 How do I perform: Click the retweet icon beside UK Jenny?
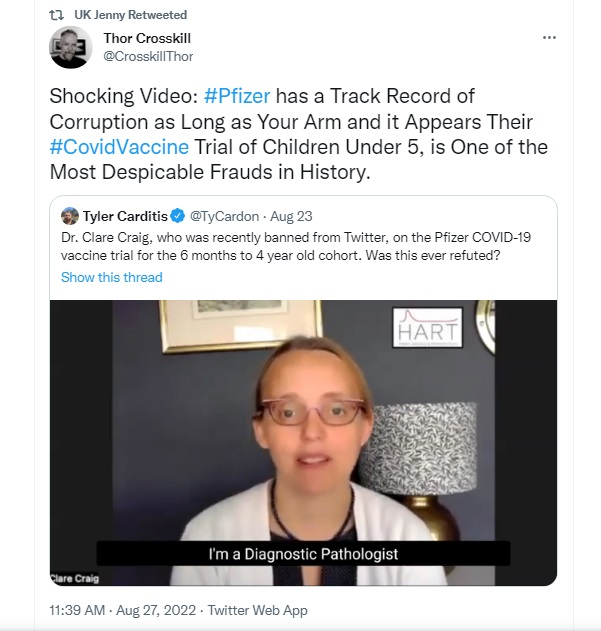point(56,15)
